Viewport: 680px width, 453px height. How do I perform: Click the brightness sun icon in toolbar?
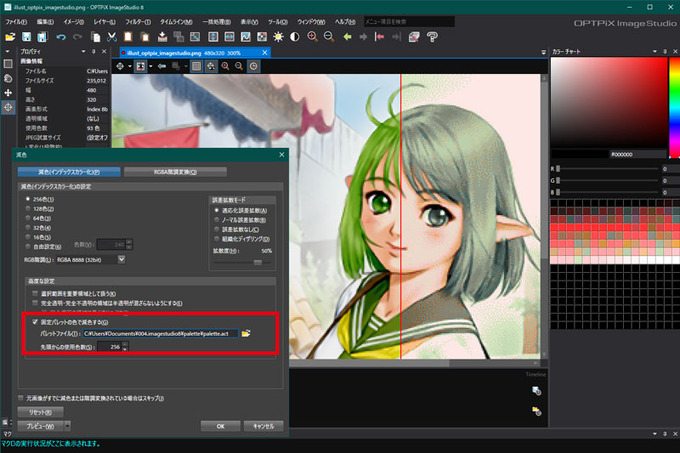(x=278, y=37)
